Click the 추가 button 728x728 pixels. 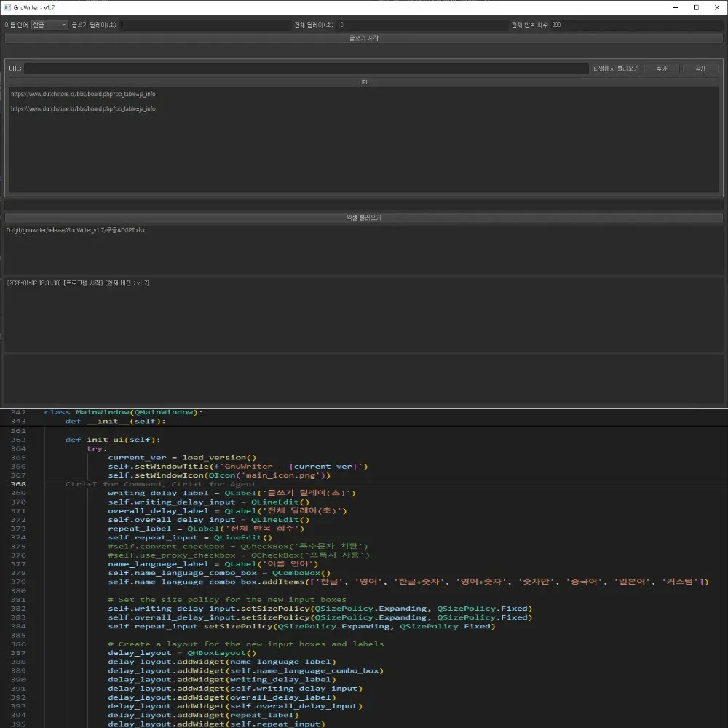click(x=662, y=68)
